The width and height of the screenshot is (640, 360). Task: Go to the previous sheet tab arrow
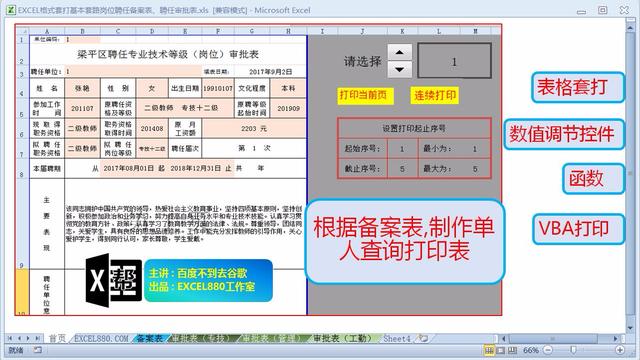point(19,338)
